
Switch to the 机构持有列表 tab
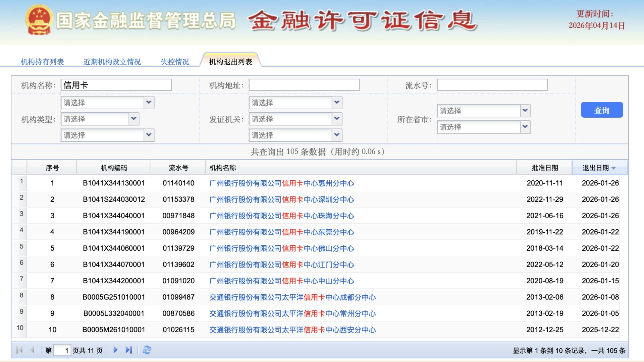pos(43,62)
